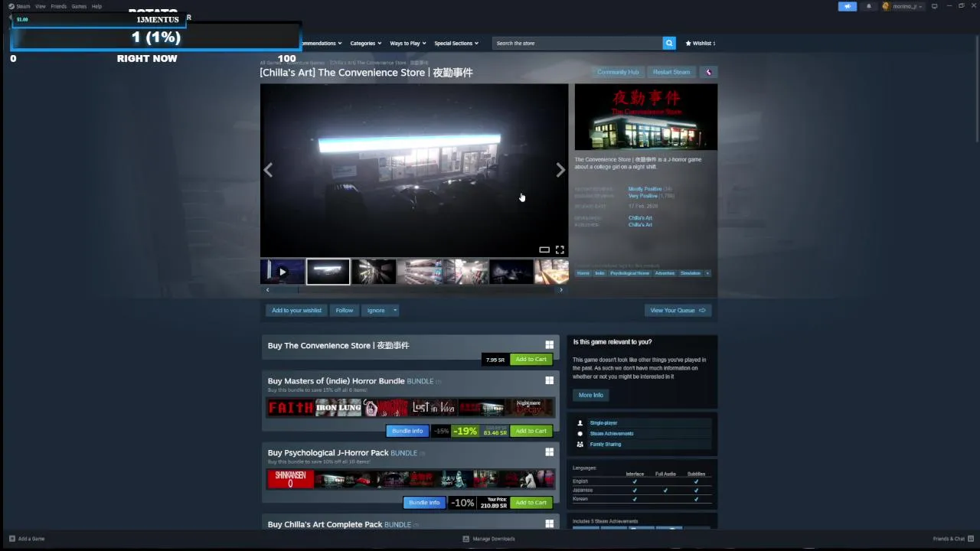Follow this game
Screen dimensions: 980x551
(345, 310)
